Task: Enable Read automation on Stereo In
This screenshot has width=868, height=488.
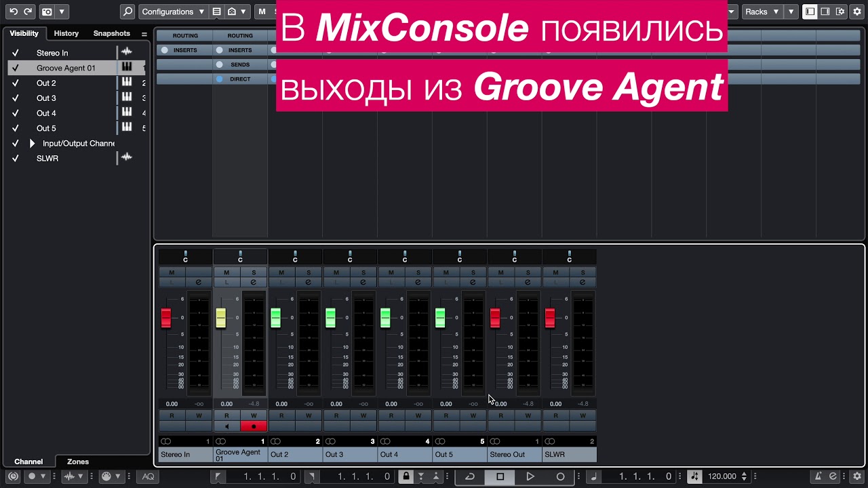Action: click(x=172, y=415)
